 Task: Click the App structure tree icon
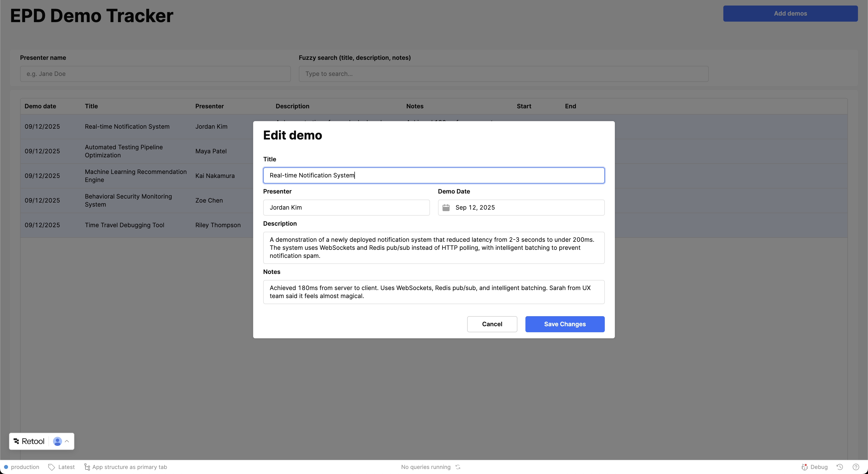tap(87, 467)
